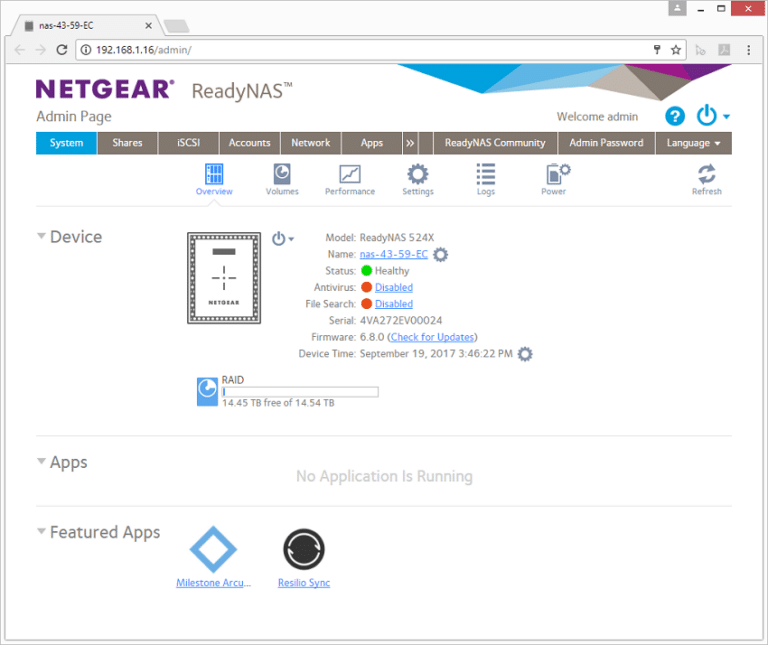The height and width of the screenshot is (645, 768).
Task: Switch to the Network tab
Action: tap(311, 143)
